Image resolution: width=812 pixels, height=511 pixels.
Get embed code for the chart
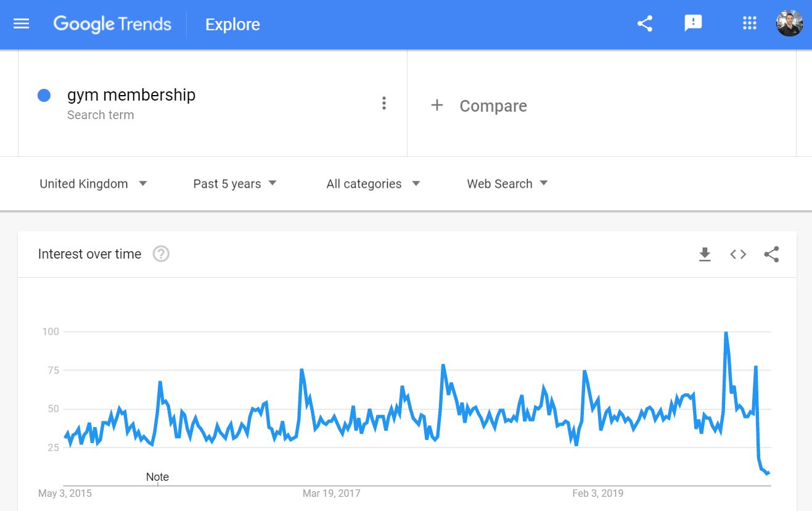pyautogui.click(x=738, y=254)
